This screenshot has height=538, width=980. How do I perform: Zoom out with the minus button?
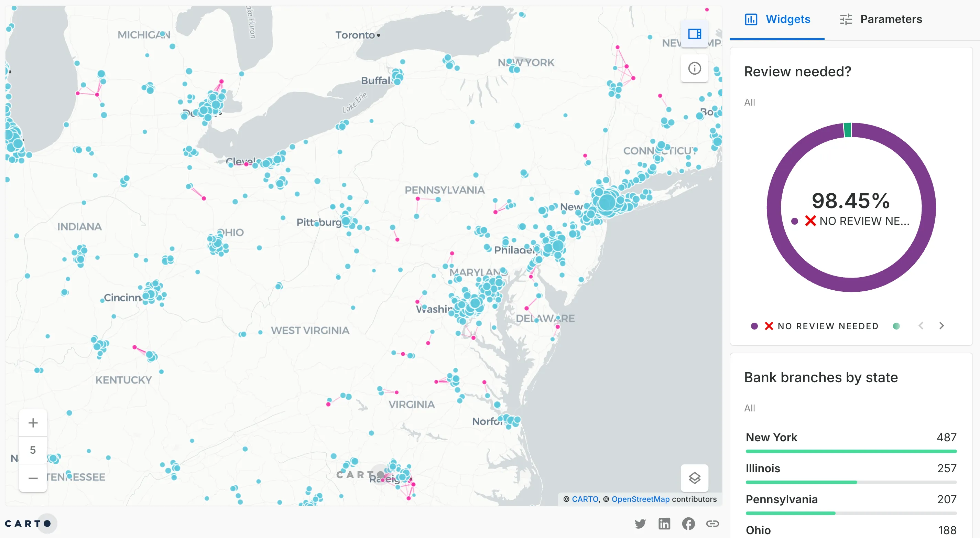(x=33, y=478)
